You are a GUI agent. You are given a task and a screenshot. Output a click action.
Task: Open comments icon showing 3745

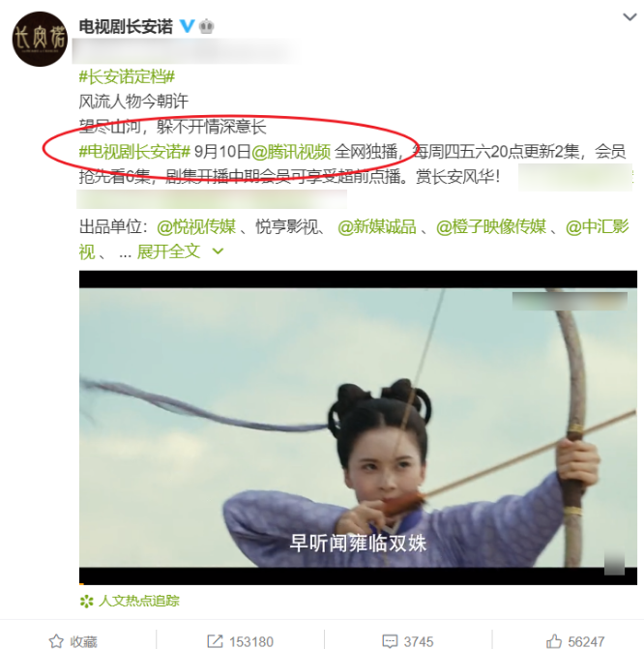coord(390,641)
